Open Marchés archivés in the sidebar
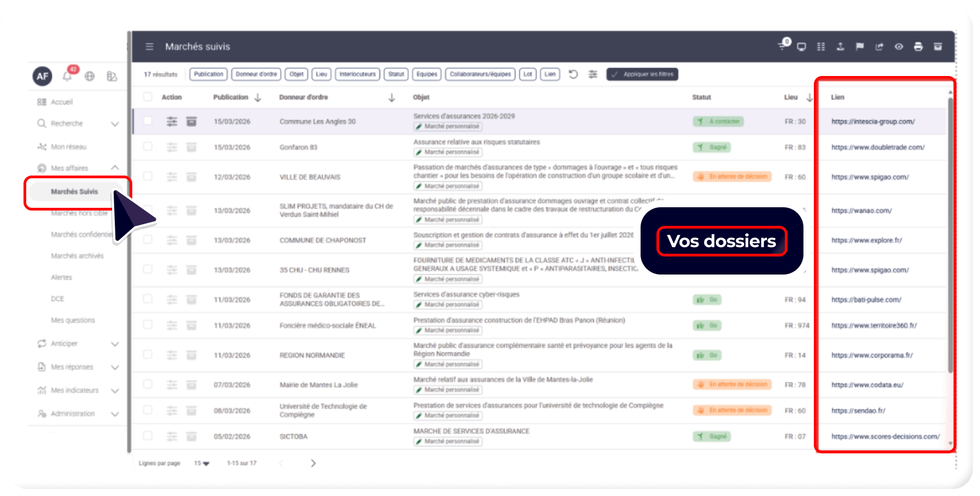This screenshot has height=496, width=980. 77,256
